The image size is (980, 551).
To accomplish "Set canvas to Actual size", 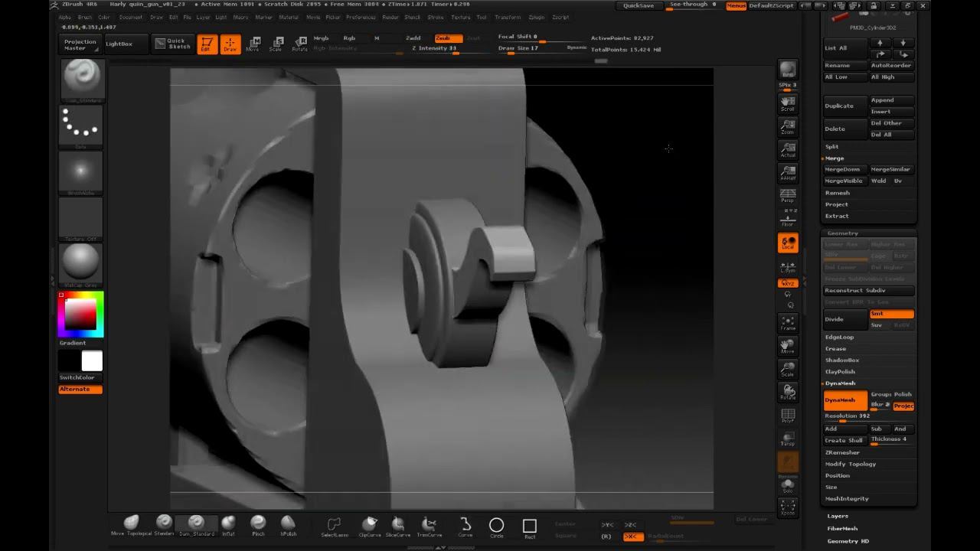I will click(788, 149).
